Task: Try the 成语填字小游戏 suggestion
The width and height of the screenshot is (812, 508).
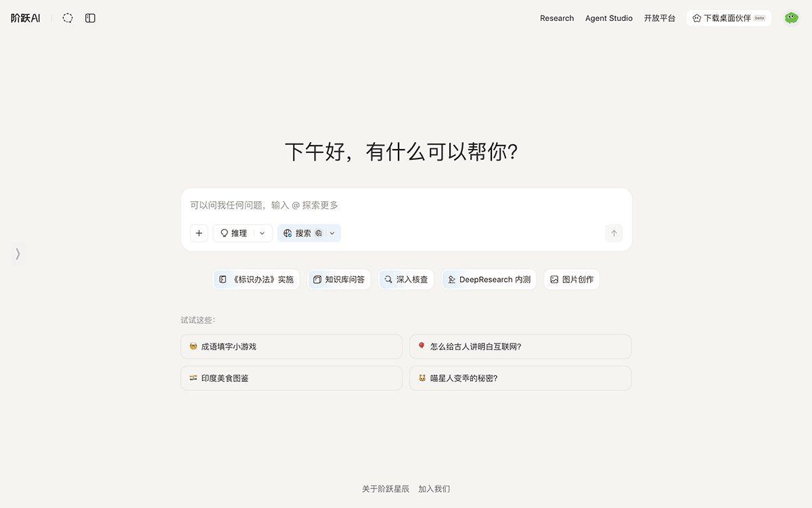Action: pos(291,346)
